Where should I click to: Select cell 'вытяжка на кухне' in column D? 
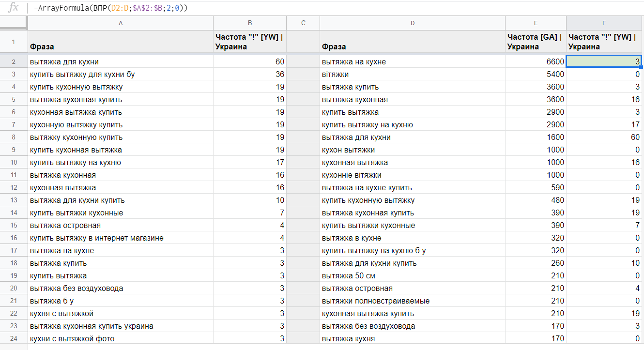413,62
